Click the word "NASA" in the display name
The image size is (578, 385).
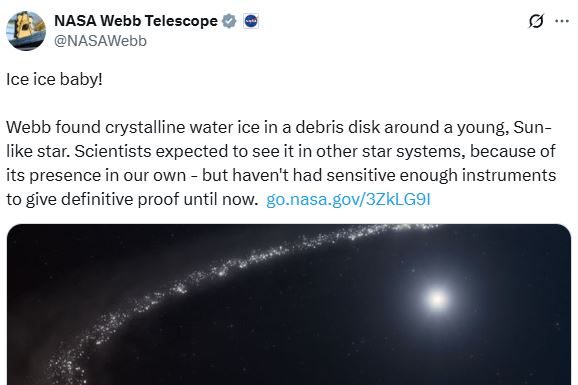[75, 21]
